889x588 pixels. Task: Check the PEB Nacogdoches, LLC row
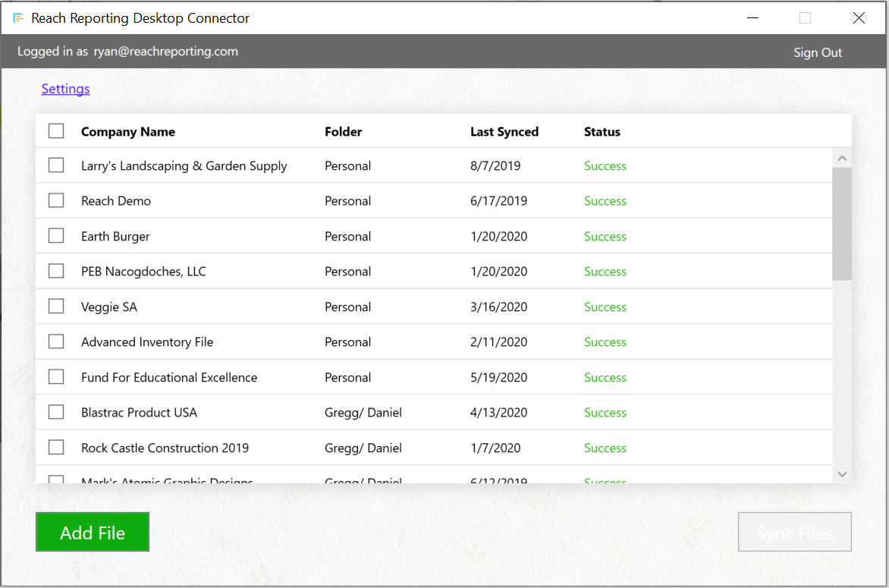[56, 271]
